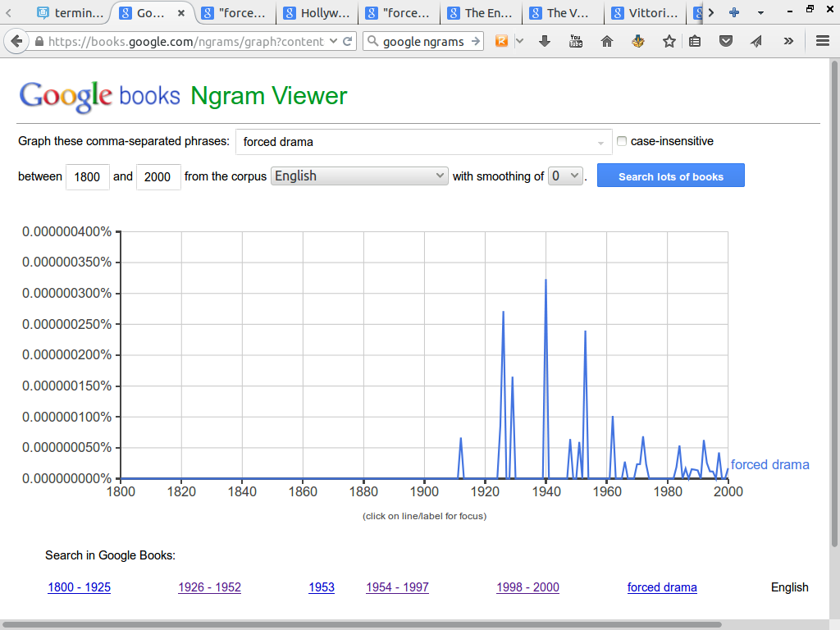The height and width of the screenshot is (630, 840).
Task: Click the Ngram Viewer title
Action: (x=269, y=97)
